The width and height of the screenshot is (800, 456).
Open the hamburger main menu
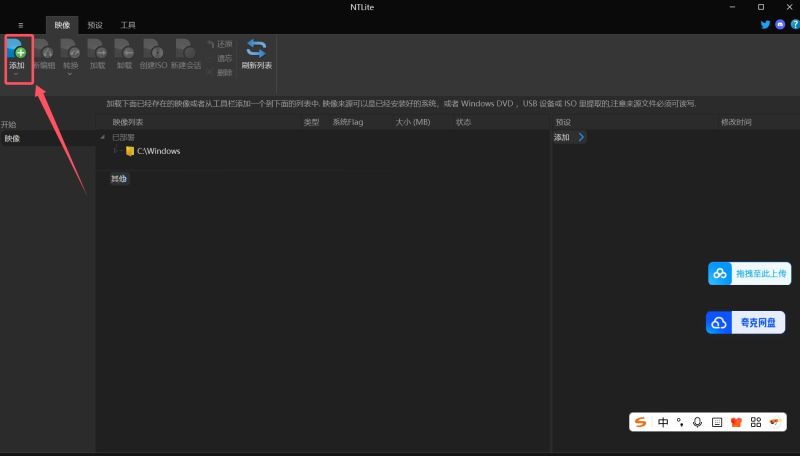20,25
